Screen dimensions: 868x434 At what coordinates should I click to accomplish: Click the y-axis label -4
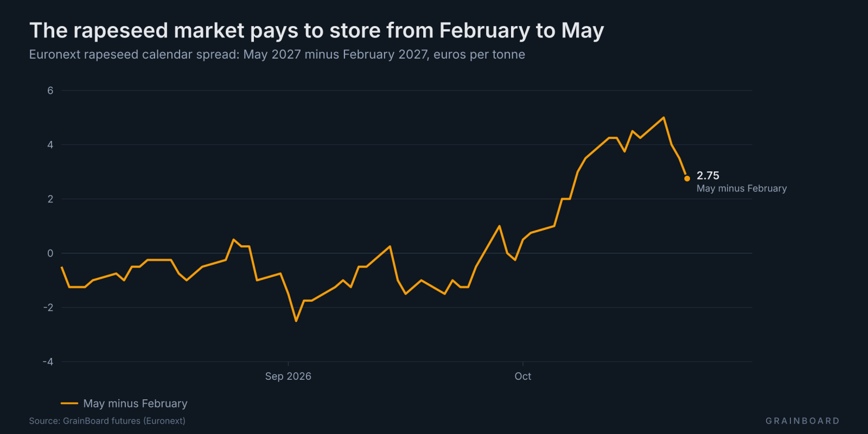pyautogui.click(x=48, y=362)
